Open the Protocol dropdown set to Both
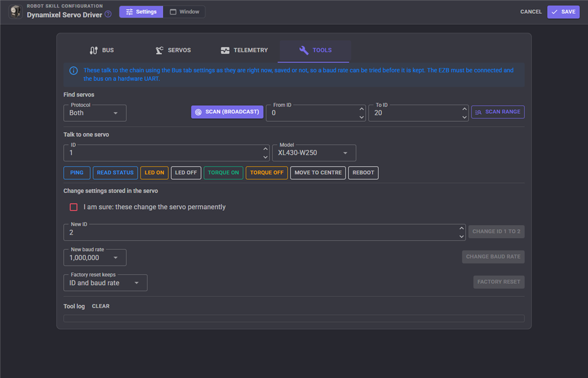This screenshot has height=378, width=588. pyautogui.click(x=95, y=113)
